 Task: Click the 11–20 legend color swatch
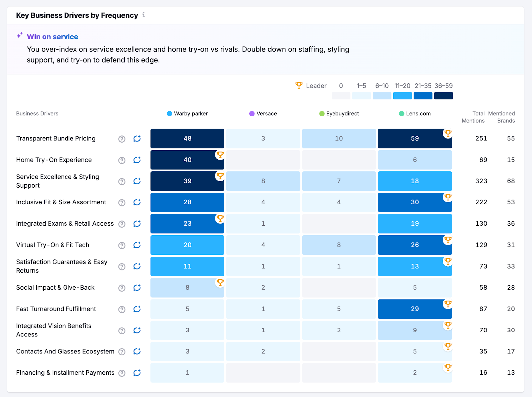[x=402, y=96]
